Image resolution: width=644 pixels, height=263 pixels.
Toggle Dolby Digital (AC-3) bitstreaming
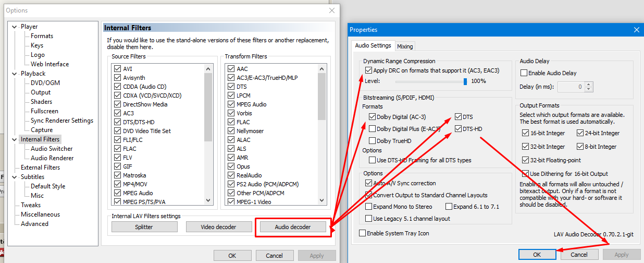[x=372, y=117]
